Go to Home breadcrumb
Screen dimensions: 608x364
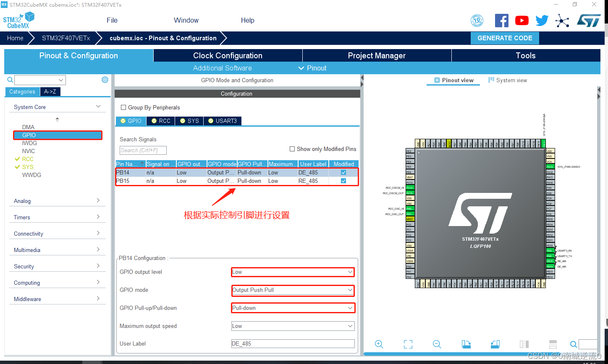click(15, 38)
